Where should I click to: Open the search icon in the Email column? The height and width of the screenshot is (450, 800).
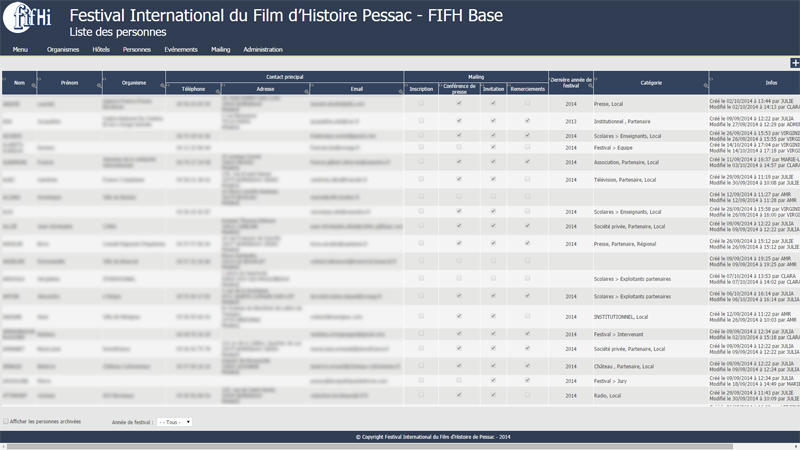point(401,92)
